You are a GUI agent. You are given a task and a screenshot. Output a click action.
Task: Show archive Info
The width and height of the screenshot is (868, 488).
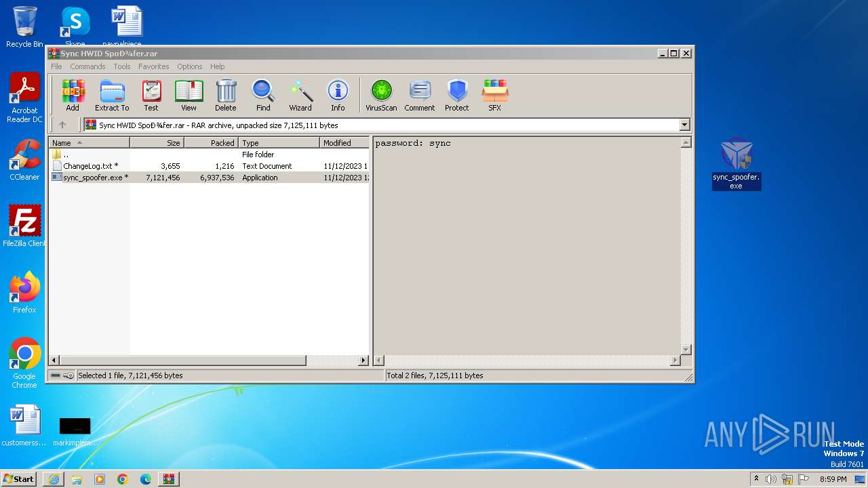coord(338,95)
